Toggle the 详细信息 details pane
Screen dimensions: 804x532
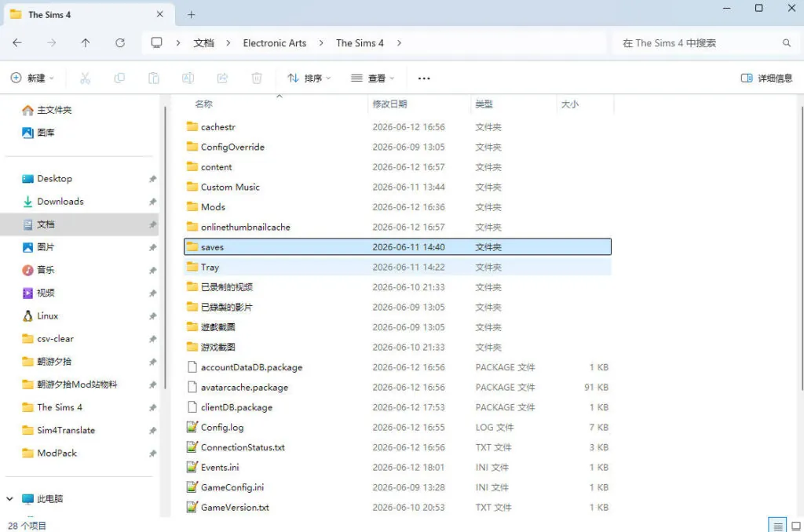point(766,78)
